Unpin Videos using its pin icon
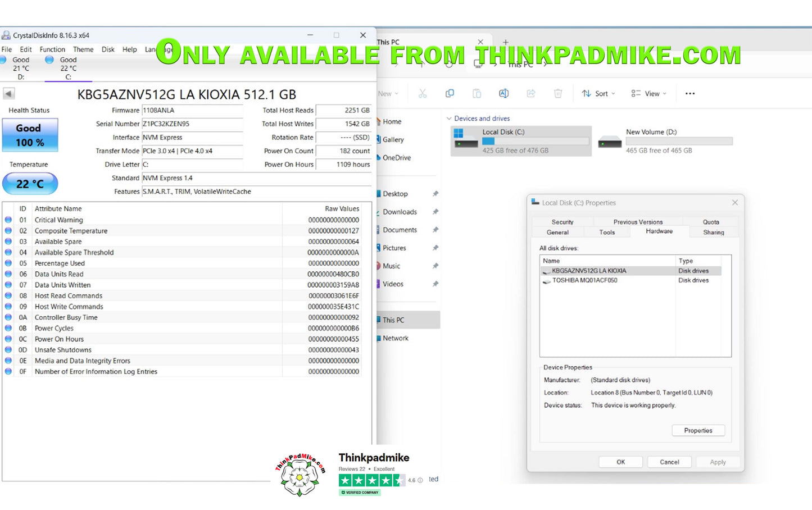Screen dimensions: 812x510 tap(435, 284)
